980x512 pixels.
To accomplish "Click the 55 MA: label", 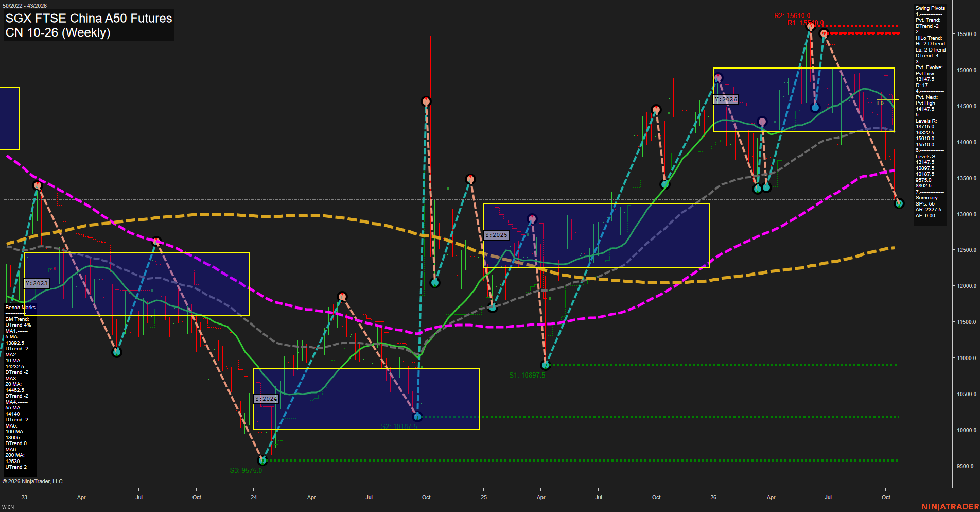I will coord(13,408).
